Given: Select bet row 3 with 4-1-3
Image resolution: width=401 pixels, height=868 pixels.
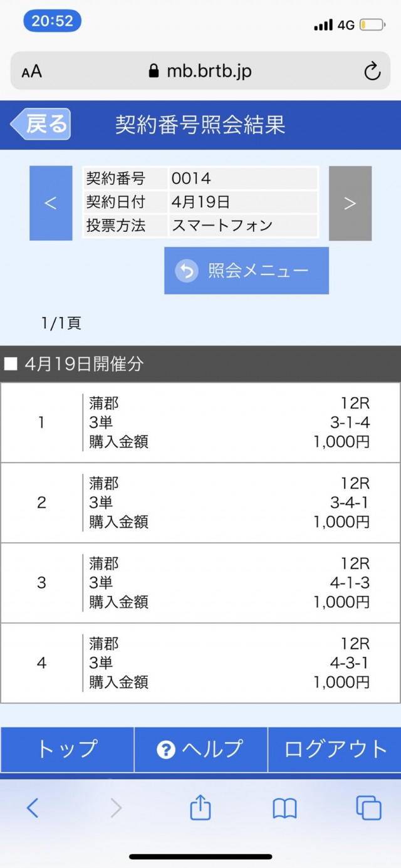Looking at the screenshot, I should tap(200, 583).
